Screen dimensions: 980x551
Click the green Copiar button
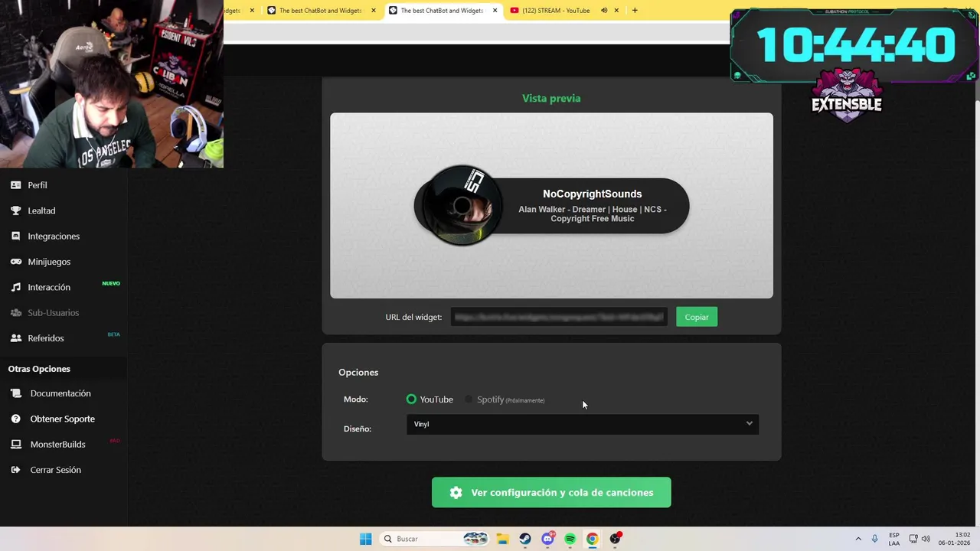pyautogui.click(x=697, y=317)
